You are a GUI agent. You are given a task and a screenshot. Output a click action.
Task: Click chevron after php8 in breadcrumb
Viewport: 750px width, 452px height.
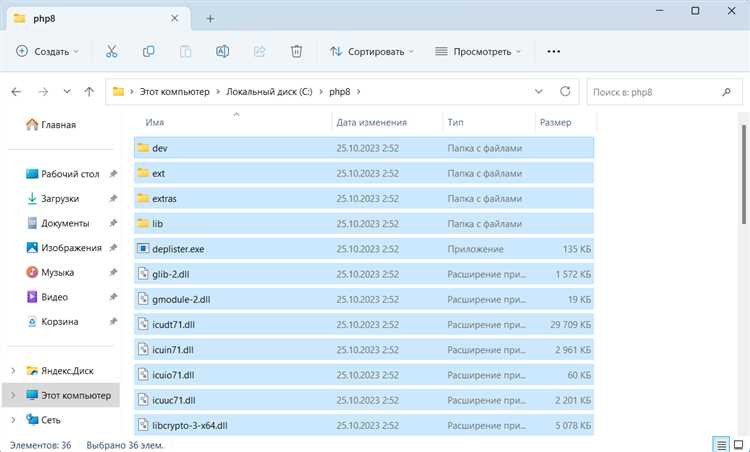point(358,92)
